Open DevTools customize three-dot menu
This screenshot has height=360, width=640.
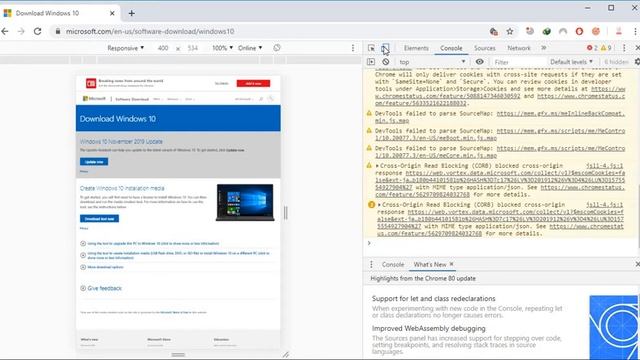point(624,48)
